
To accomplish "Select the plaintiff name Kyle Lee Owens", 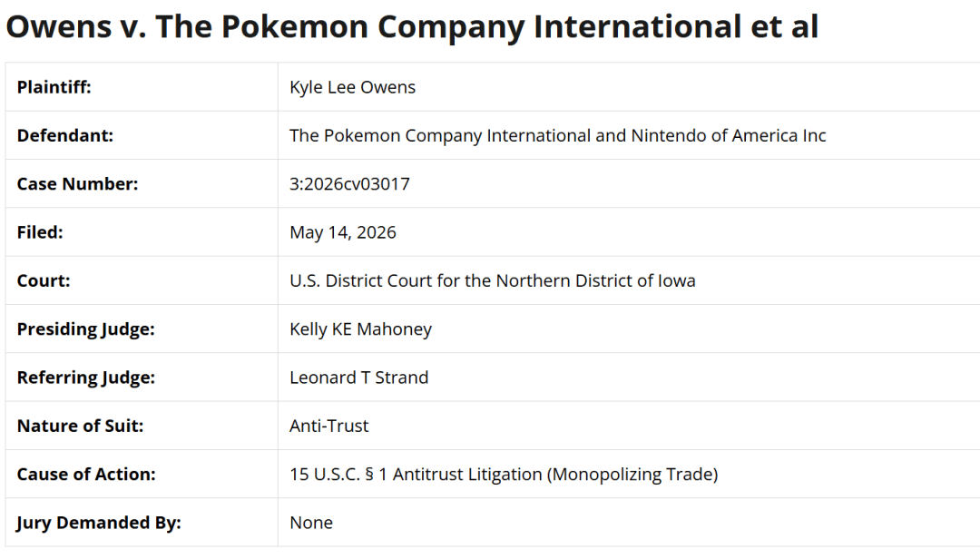I will click(352, 87).
